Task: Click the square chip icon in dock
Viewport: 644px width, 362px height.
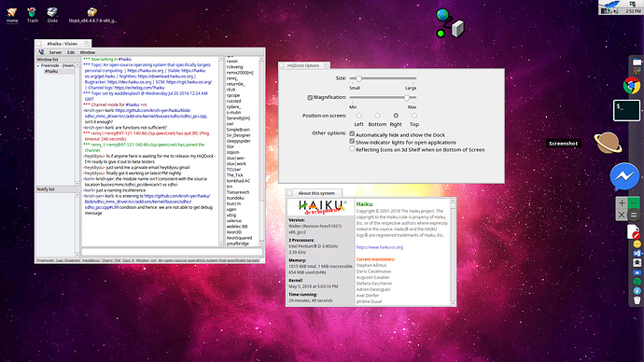Action: pyautogui.click(x=637, y=263)
